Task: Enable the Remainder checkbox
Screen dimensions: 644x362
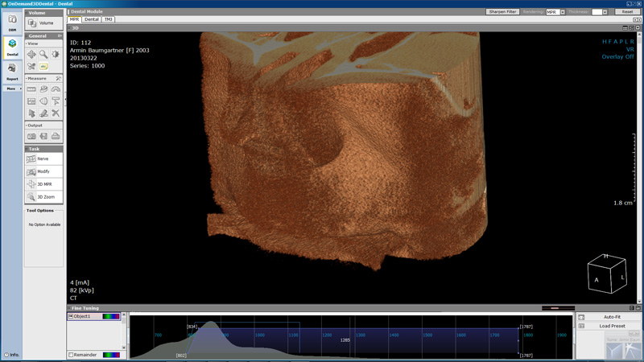Action: 71,355
